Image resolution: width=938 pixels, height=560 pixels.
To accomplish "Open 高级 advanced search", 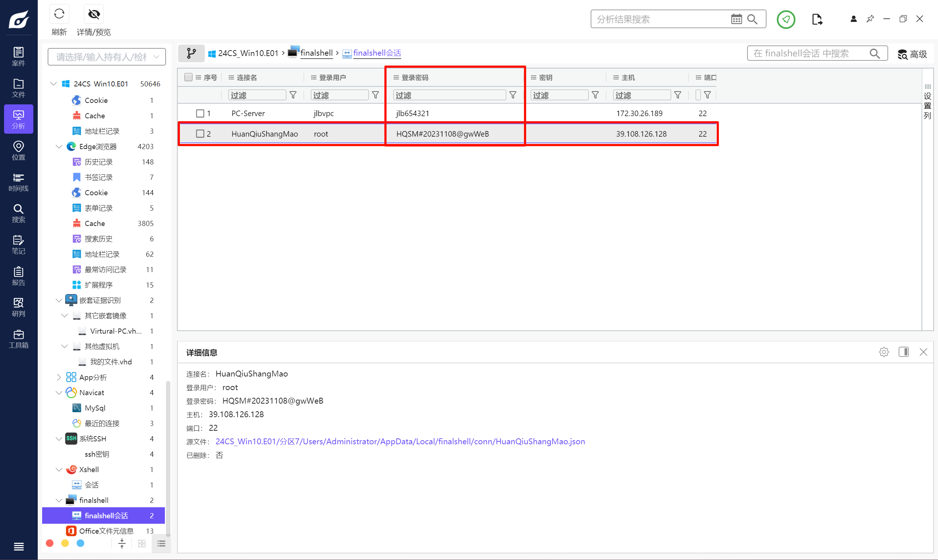I will coord(912,54).
